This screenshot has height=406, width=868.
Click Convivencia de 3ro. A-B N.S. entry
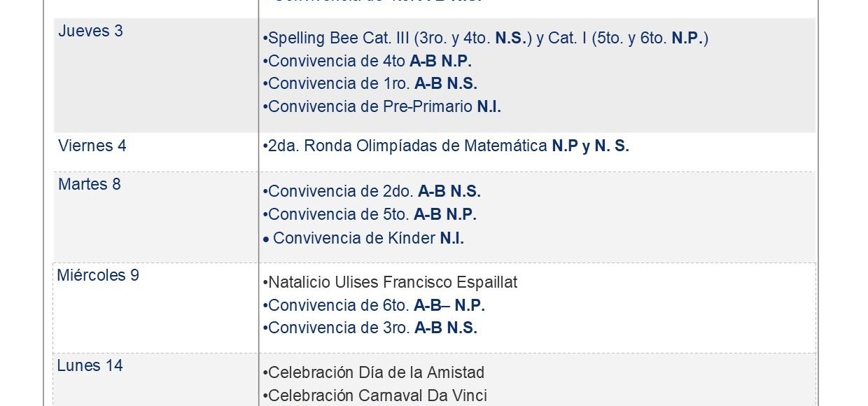click(x=370, y=328)
